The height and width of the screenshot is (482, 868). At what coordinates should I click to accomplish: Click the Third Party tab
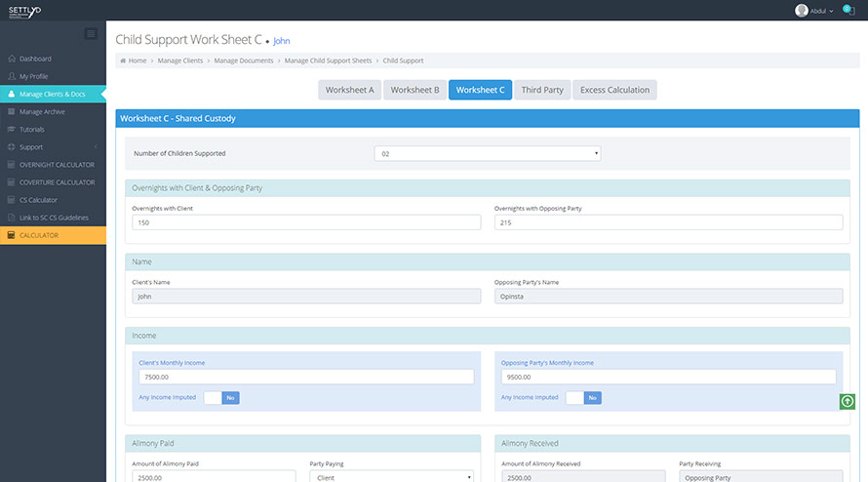tap(542, 90)
